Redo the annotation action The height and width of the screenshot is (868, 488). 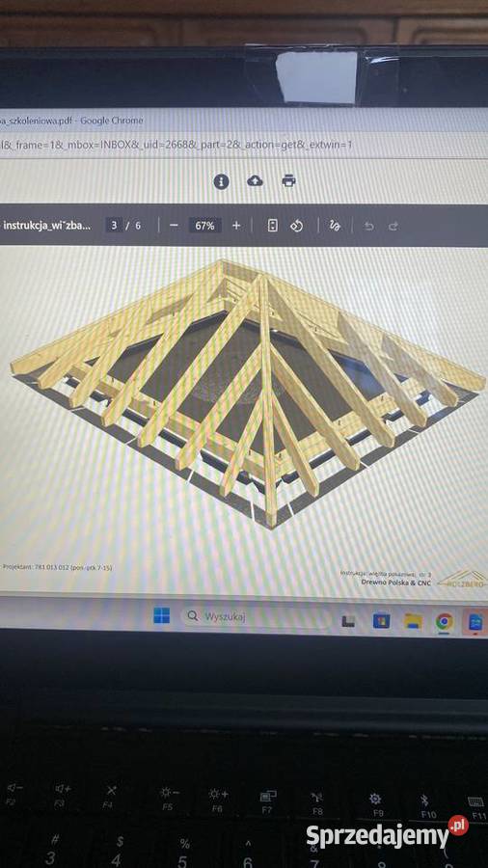point(393,226)
